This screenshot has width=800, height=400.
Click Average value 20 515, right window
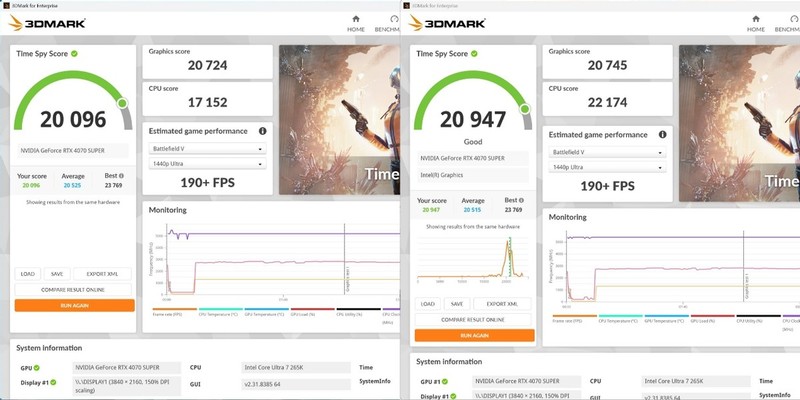point(473,210)
